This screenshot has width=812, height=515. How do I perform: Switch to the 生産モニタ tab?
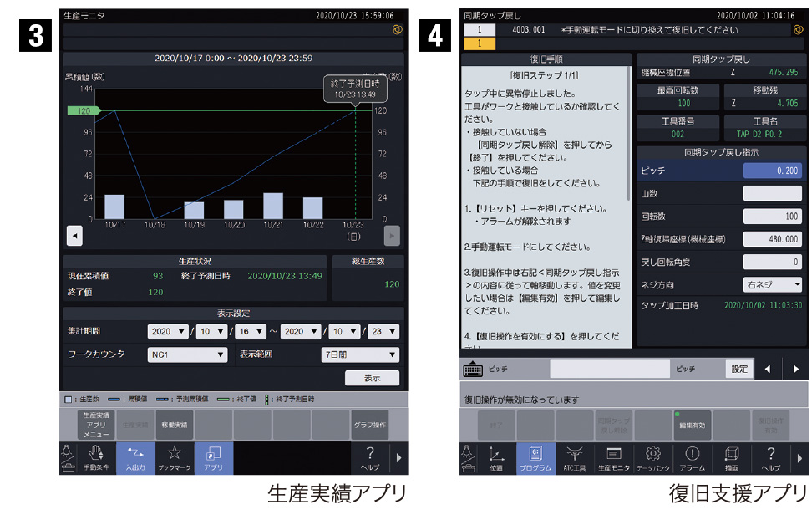coord(614,458)
